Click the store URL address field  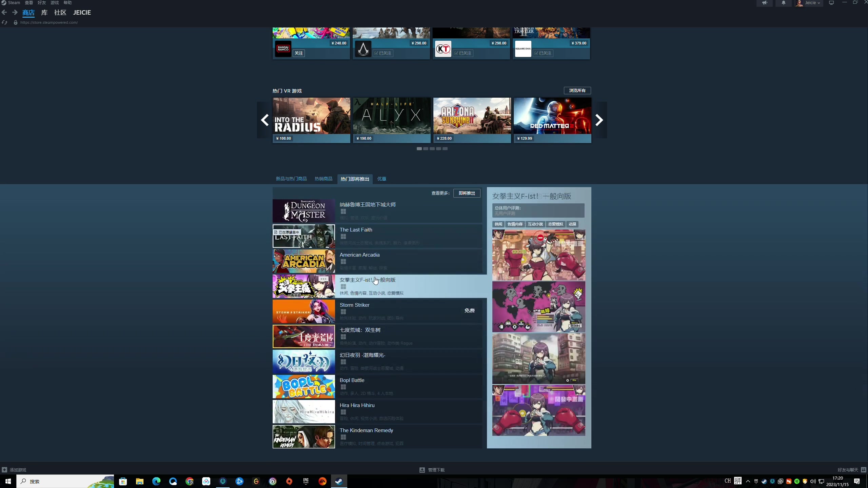tap(49, 22)
